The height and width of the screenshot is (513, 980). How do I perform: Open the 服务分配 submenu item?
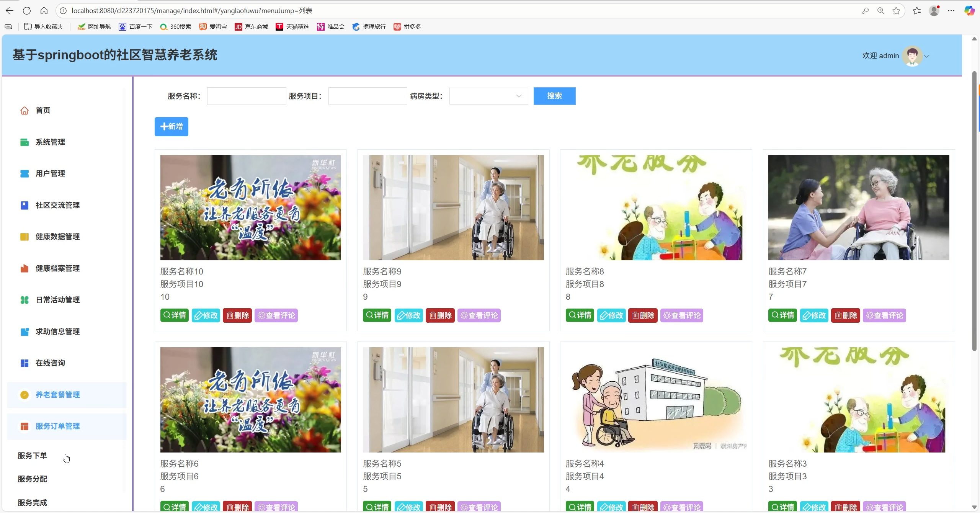click(x=33, y=479)
